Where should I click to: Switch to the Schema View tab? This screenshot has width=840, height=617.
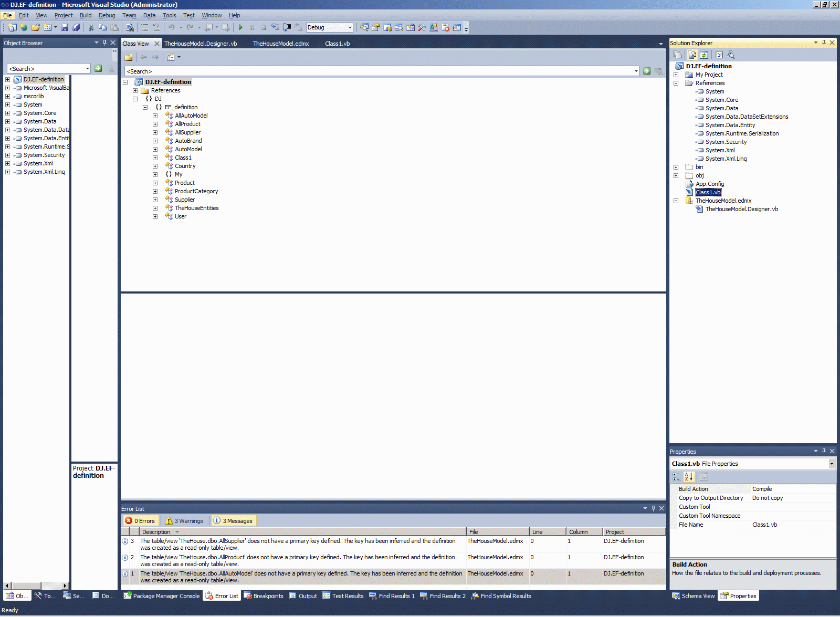(x=694, y=596)
